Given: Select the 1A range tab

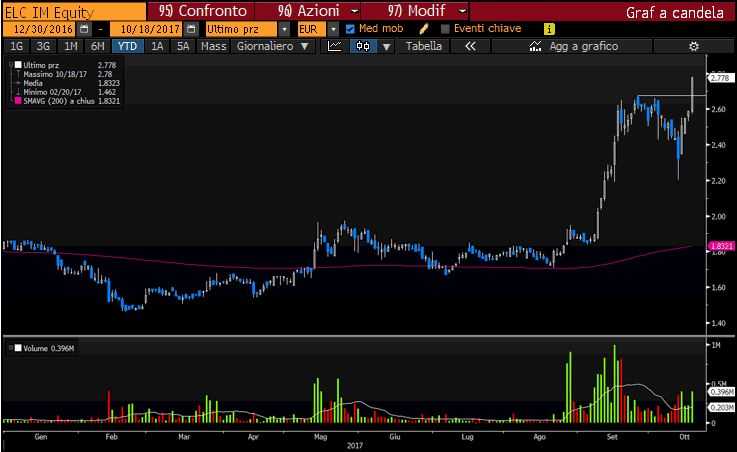Looking at the screenshot, I should [157, 46].
